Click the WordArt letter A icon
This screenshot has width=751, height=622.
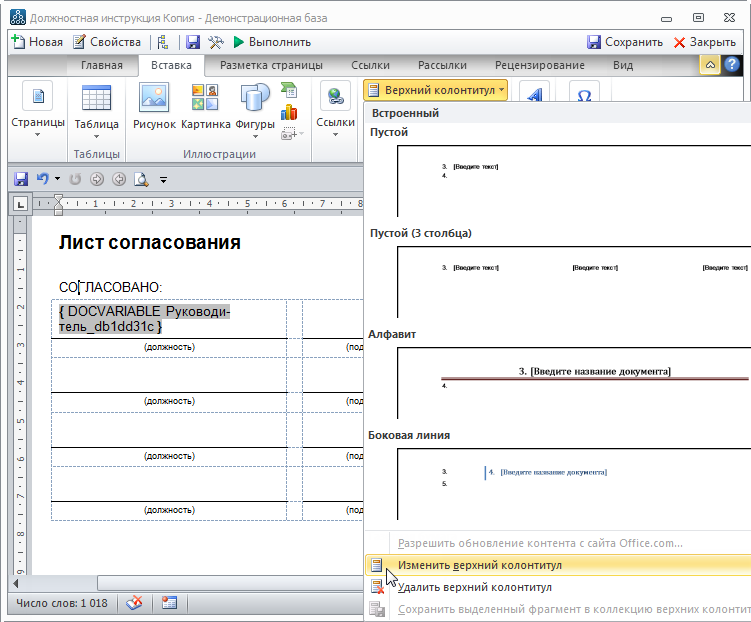point(534,92)
